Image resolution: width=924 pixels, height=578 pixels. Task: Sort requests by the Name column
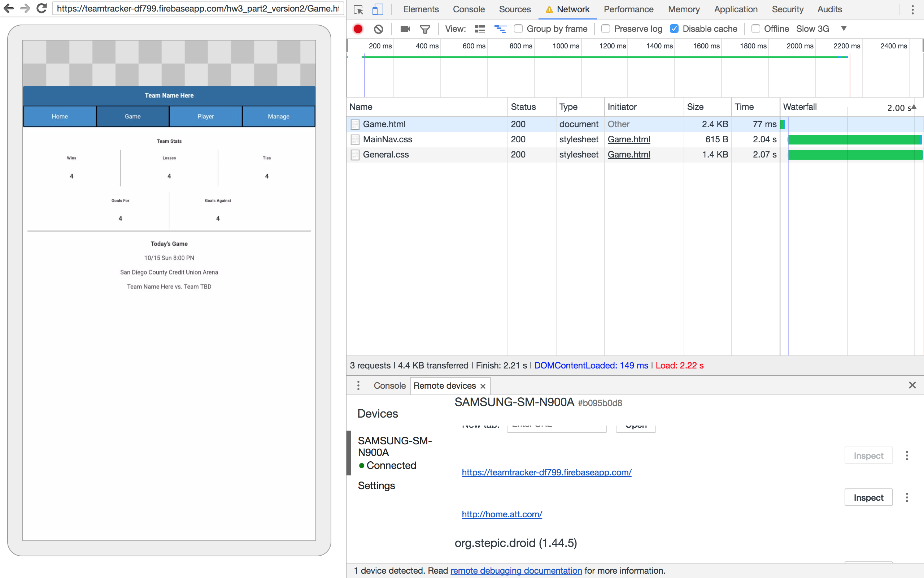pos(427,107)
